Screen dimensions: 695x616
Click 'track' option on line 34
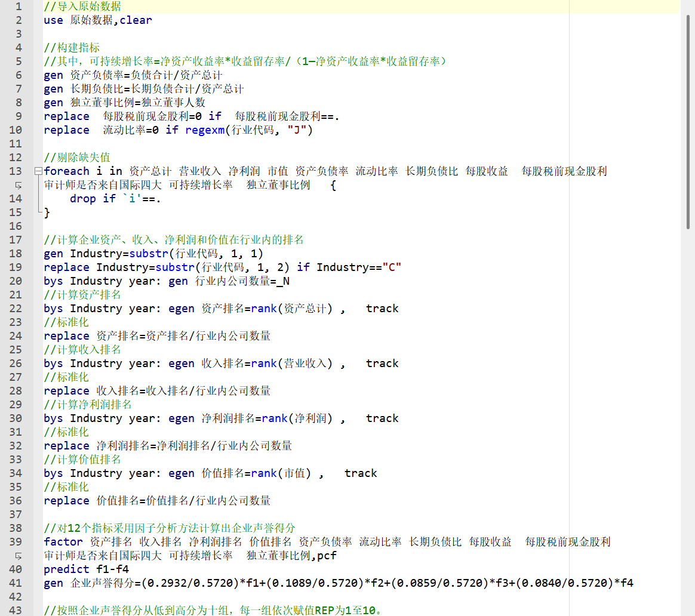[x=361, y=473]
